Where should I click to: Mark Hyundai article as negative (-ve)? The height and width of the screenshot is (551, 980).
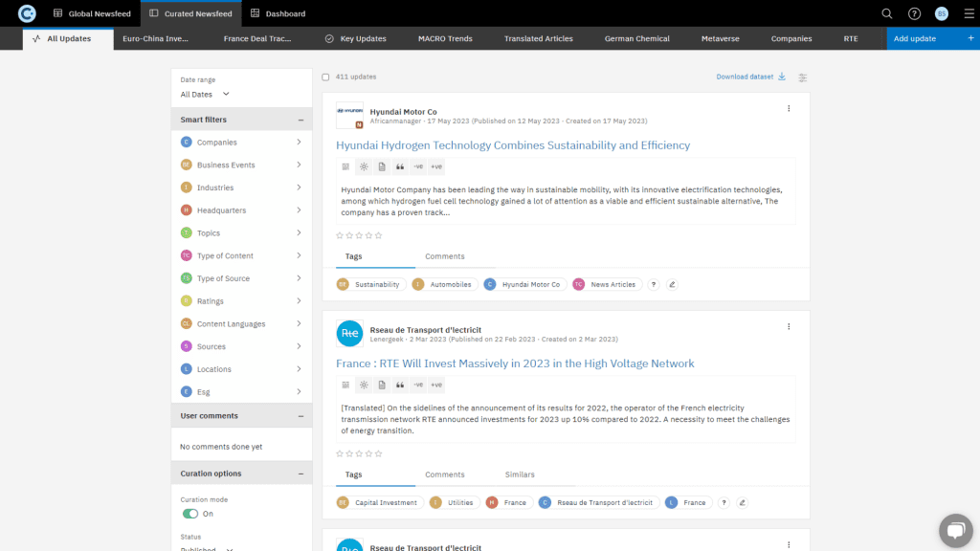tap(418, 166)
